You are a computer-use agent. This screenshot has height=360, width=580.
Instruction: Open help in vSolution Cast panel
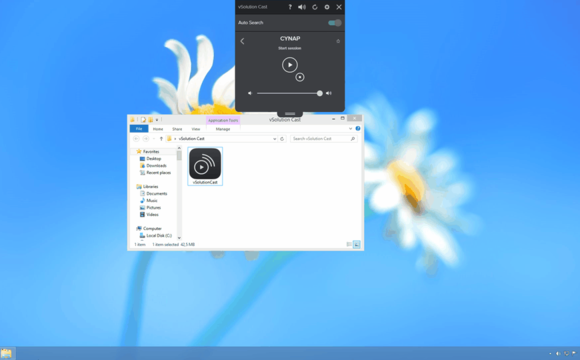point(290,7)
